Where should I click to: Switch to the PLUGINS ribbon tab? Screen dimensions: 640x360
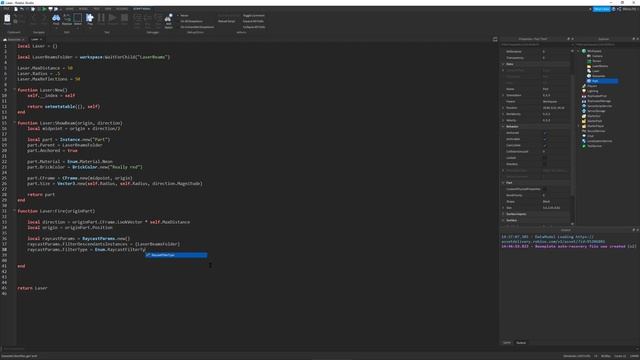click(122, 9)
